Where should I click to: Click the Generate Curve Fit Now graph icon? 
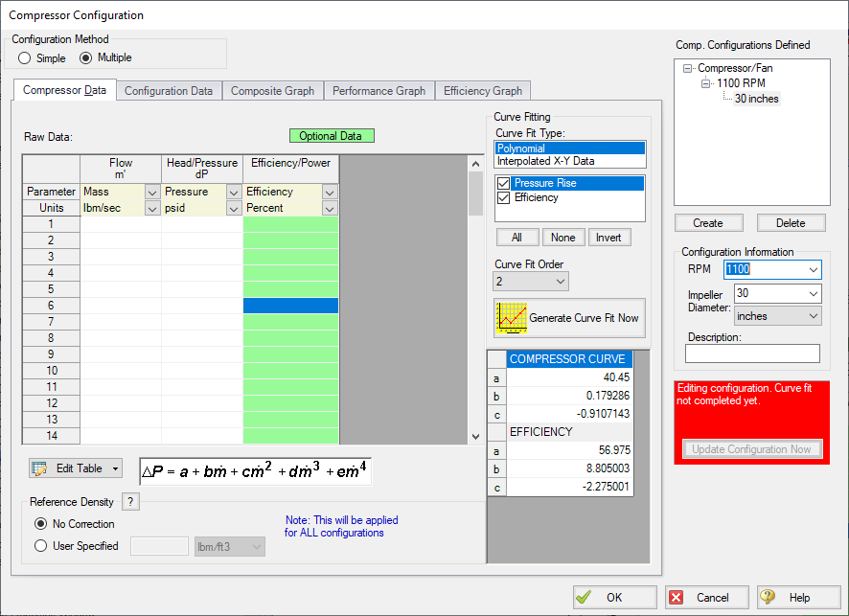511,317
